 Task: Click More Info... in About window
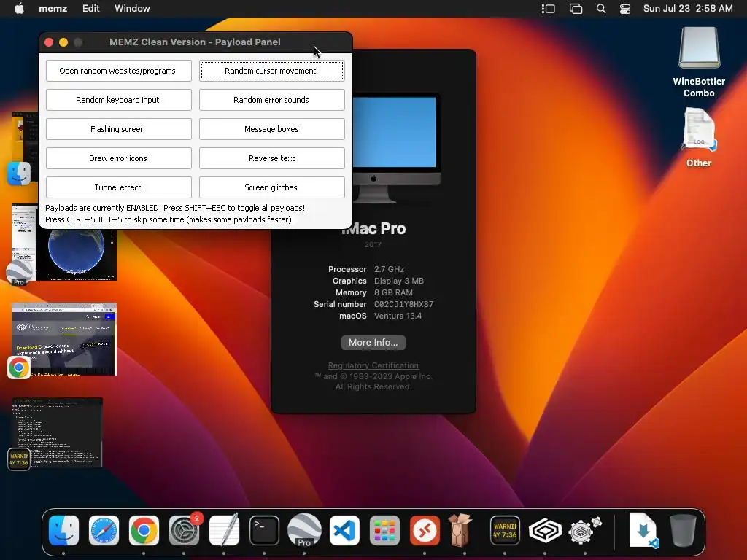[373, 343]
